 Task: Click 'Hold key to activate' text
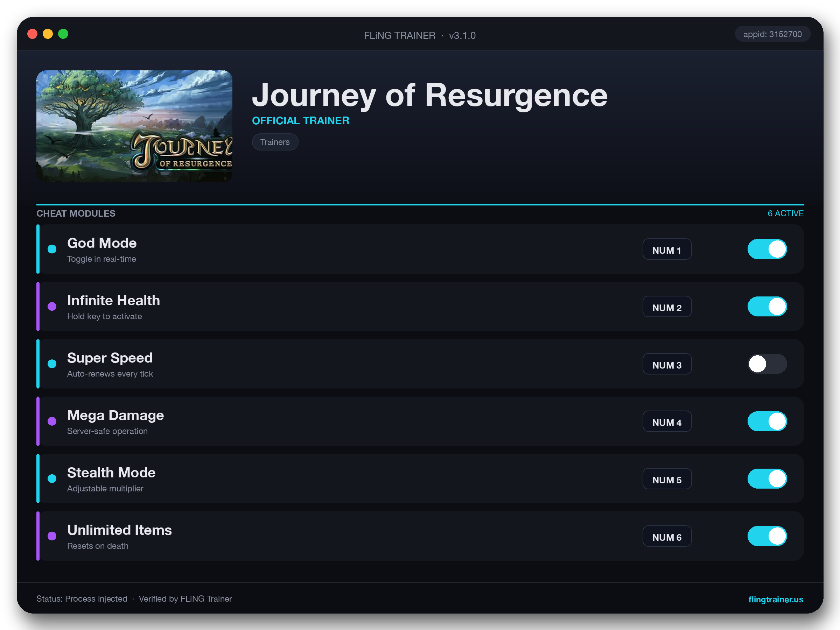tap(104, 316)
